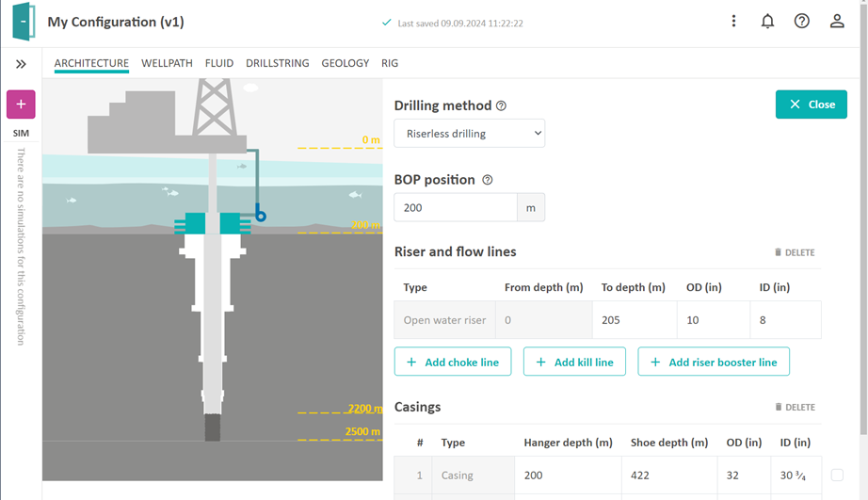The image size is (868, 500).
Task: Expand the sidebar with double chevron
Action: (x=21, y=64)
